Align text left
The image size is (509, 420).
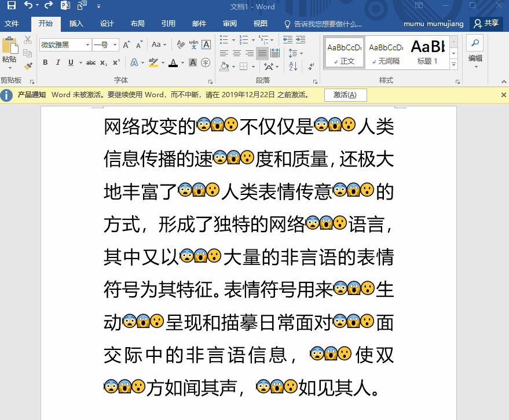click(x=224, y=53)
